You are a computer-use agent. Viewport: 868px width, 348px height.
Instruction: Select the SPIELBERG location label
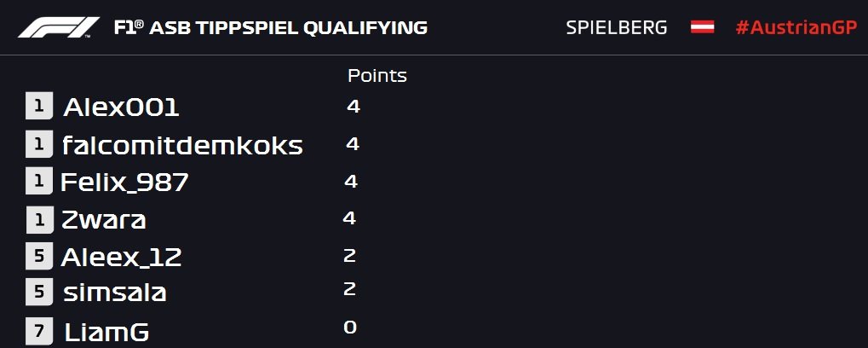click(x=616, y=27)
